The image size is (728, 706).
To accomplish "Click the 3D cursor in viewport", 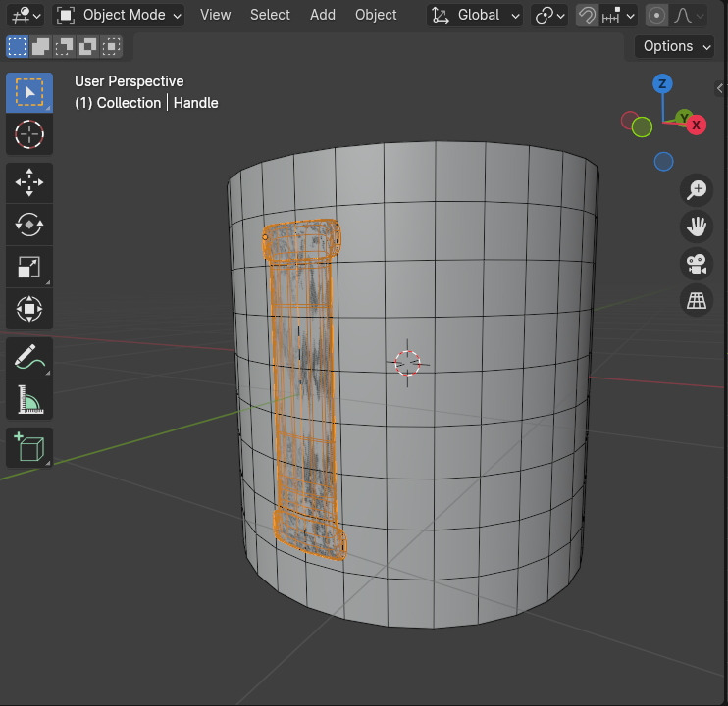I will point(407,363).
